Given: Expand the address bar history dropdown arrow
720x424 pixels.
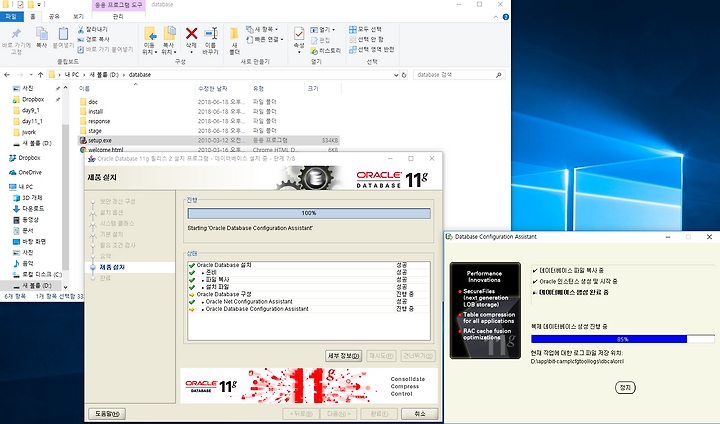Looking at the screenshot, I should (396, 75).
